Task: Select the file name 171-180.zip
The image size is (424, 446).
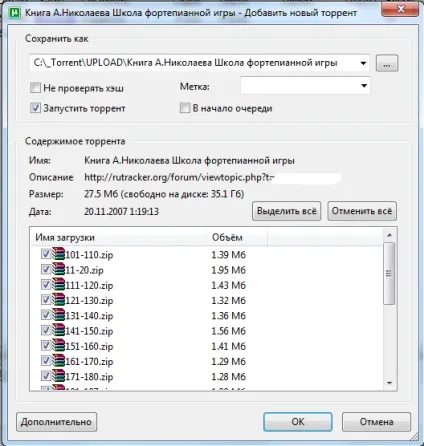Action: [x=89, y=377]
